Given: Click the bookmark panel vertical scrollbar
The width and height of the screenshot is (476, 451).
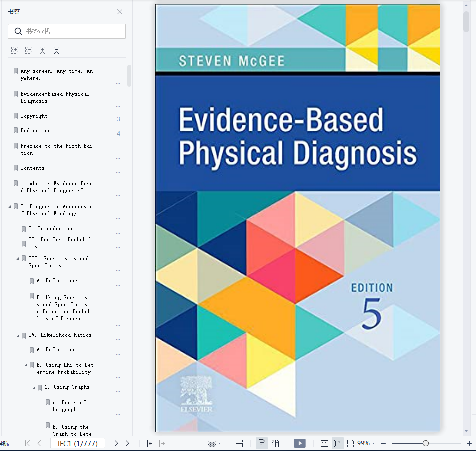Looking at the screenshot, I should pyautogui.click(x=129, y=76).
